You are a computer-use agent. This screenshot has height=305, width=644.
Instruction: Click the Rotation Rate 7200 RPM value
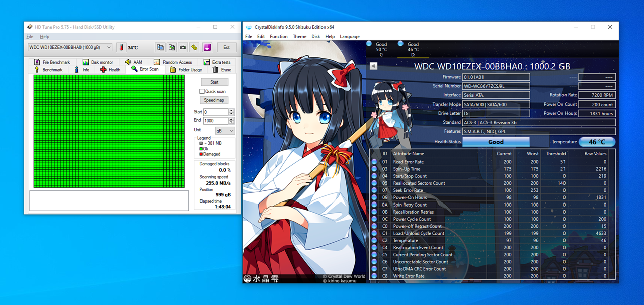[597, 95]
